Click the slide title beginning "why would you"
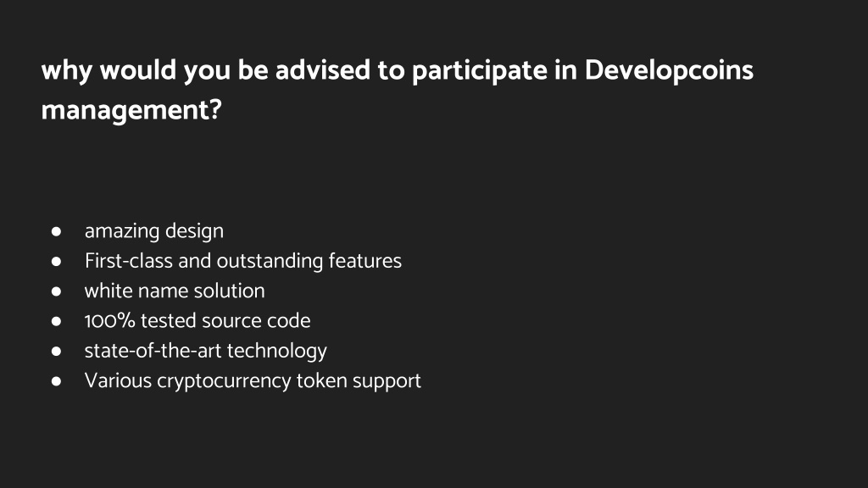Viewport: 868px width, 488px height. tap(397, 90)
